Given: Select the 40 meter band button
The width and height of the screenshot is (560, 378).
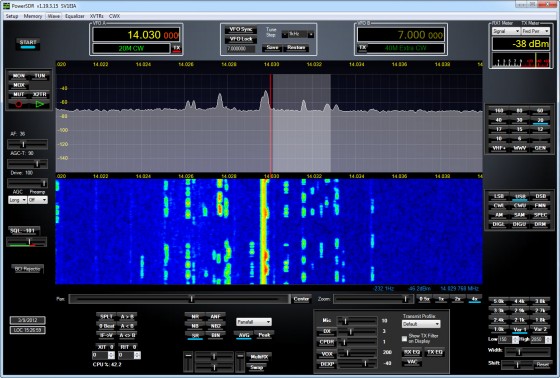Looking at the screenshot, I should click(x=499, y=120).
